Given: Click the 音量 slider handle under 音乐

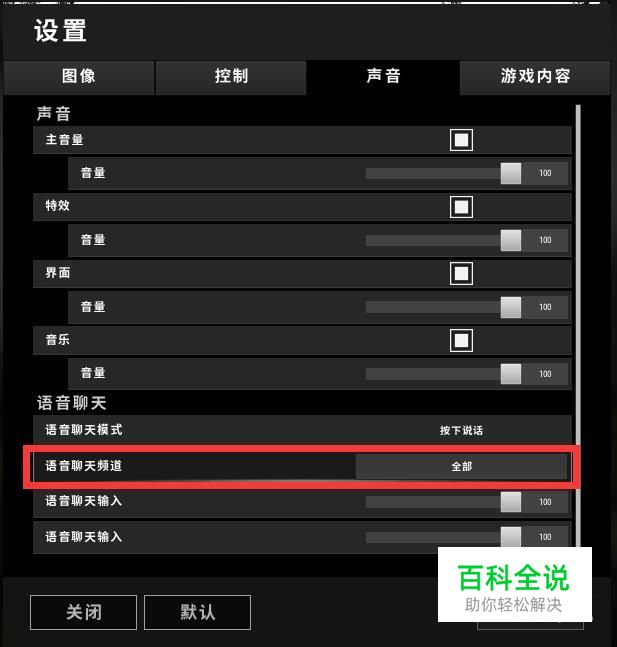Looking at the screenshot, I should pos(511,374).
